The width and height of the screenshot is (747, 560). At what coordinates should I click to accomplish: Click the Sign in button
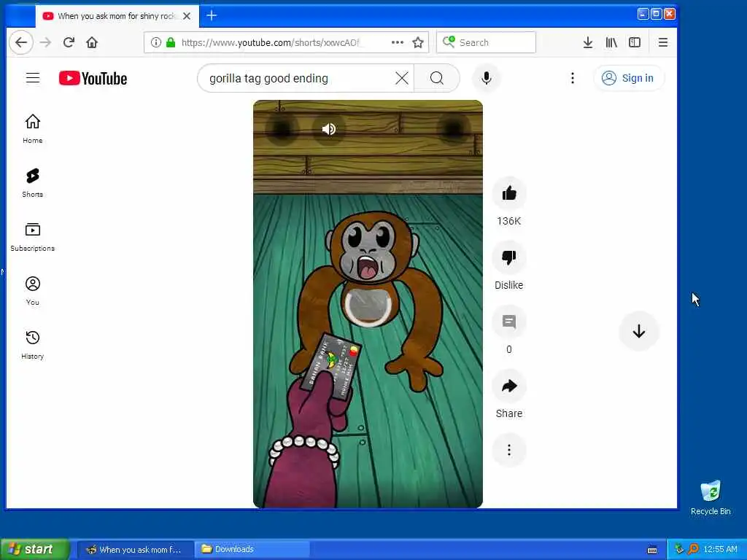click(x=629, y=78)
